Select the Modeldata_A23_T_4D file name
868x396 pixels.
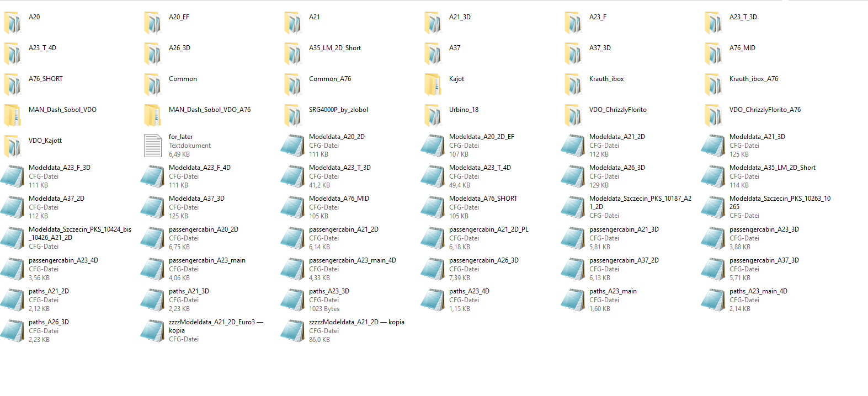click(480, 168)
